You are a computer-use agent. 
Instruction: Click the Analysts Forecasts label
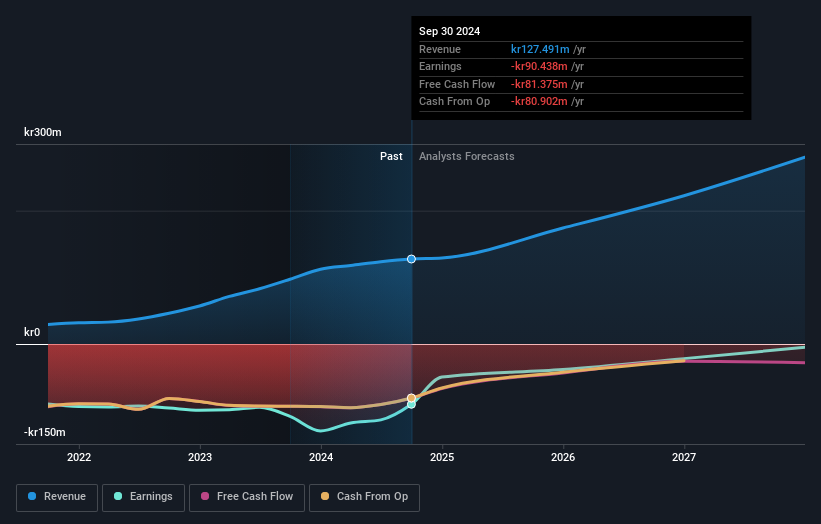(467, 157)
